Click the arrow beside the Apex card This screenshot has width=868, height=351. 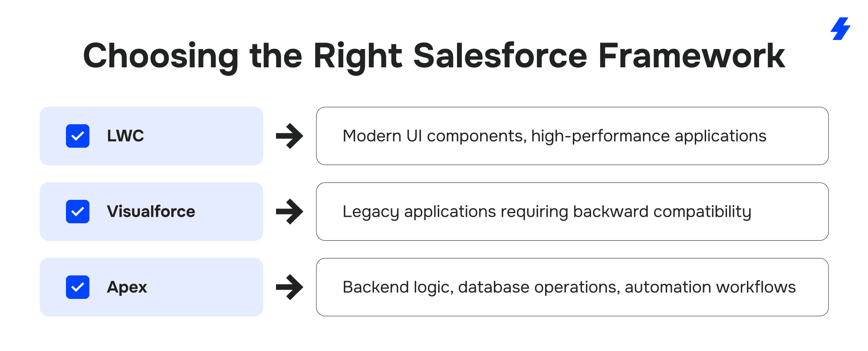[x=289, y=287]
